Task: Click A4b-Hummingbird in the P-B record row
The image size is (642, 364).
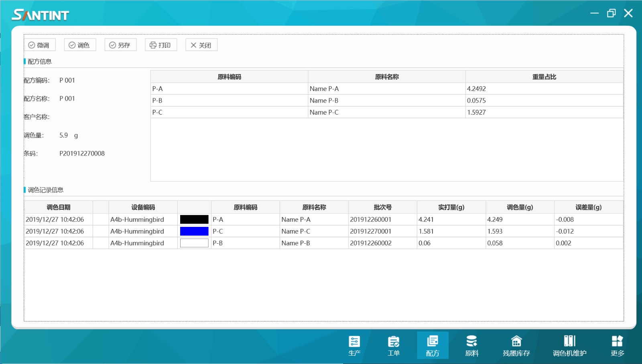Action: tap(137, 243)
